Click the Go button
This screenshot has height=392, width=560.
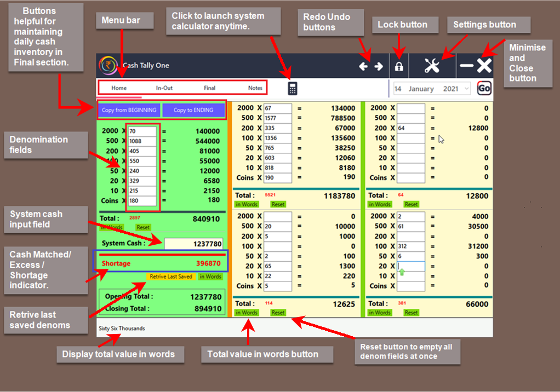[484, 88]
